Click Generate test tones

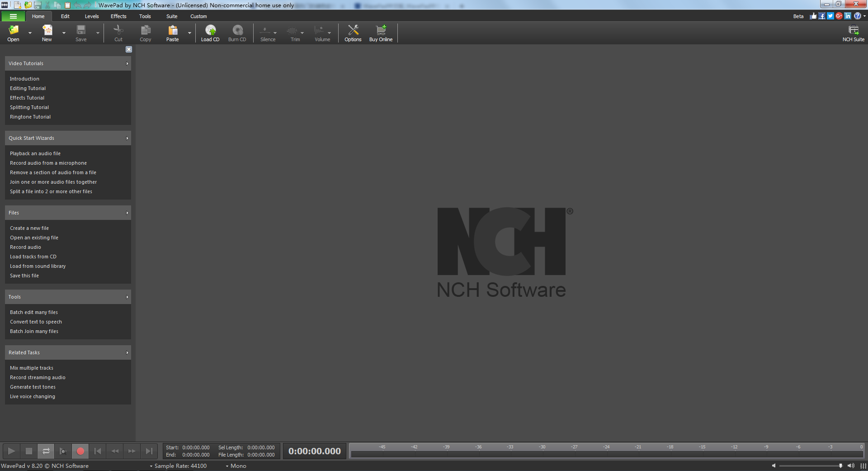(33, 387)
